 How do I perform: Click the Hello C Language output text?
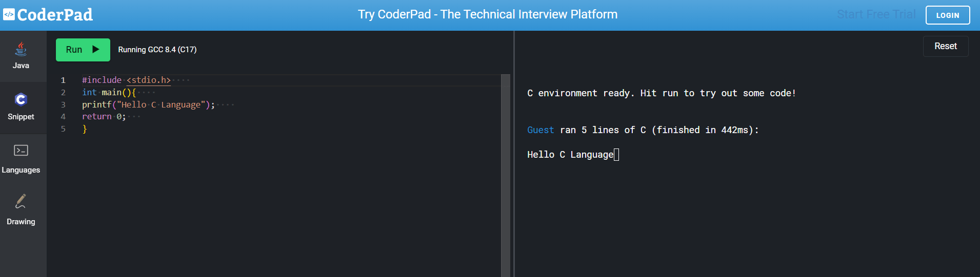click(570, 155)
